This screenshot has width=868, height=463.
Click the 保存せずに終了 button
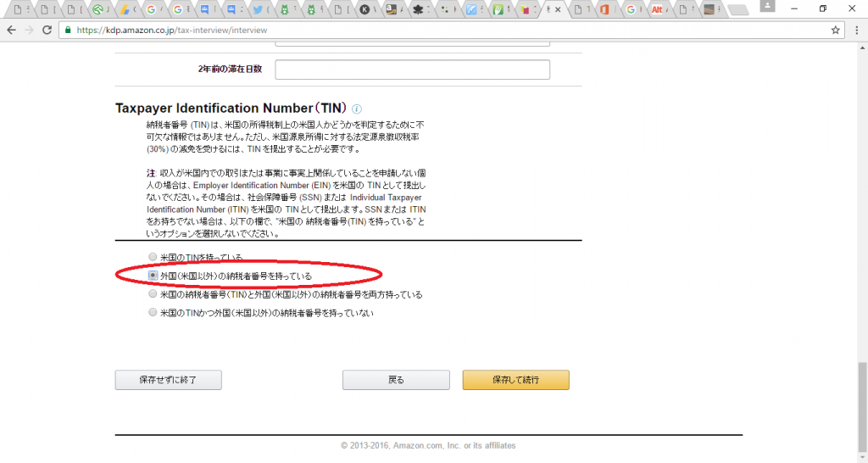(169, 380)
